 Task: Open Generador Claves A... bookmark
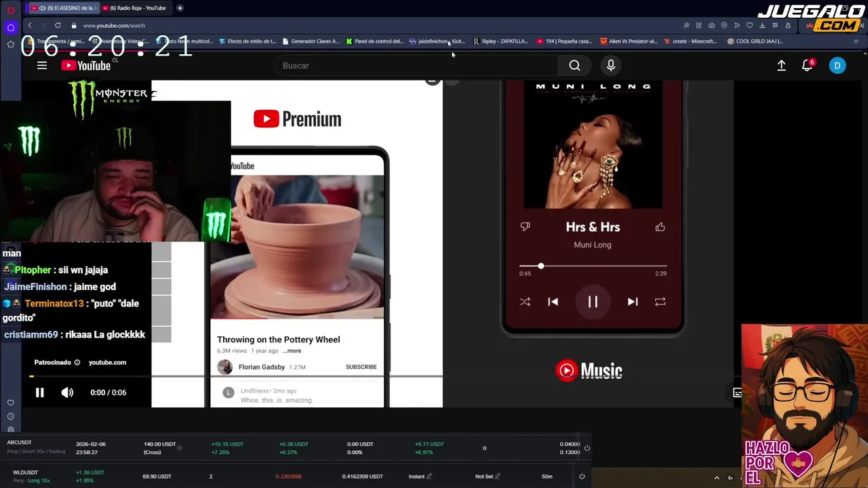coord(311,41)
